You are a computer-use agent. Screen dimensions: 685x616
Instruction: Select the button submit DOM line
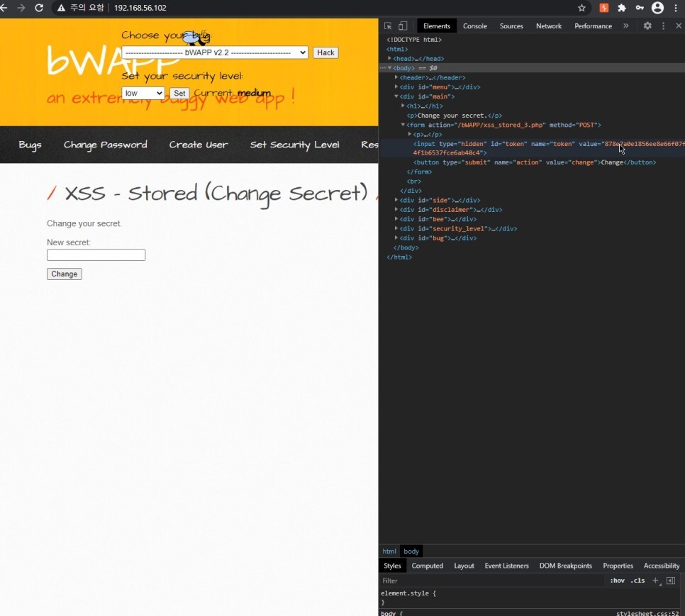click(534, 162)
